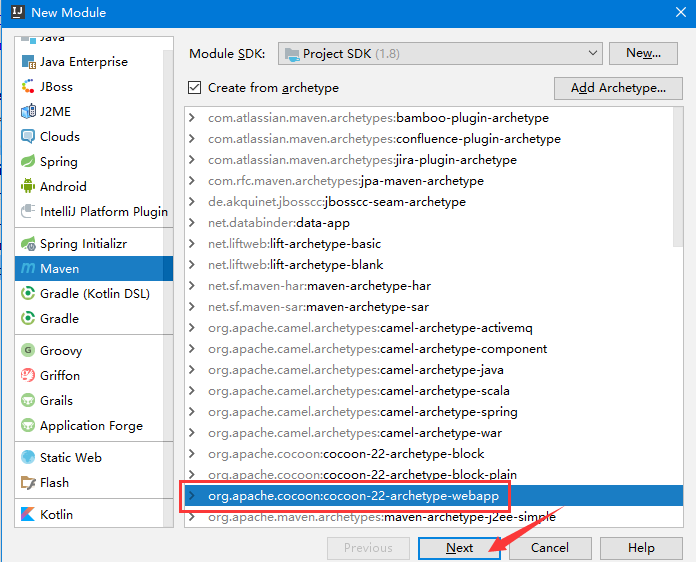Image resolution: width=696 pixels, height=562 pixels.
Task: Click the Groovy G icon
Action: (28, 350)
